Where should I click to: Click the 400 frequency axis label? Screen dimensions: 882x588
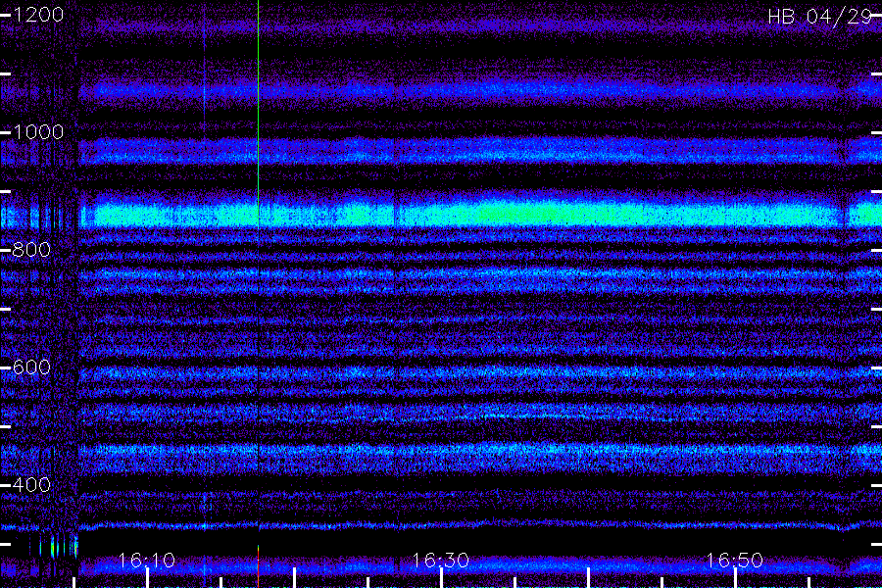click(x=31, y=484)
